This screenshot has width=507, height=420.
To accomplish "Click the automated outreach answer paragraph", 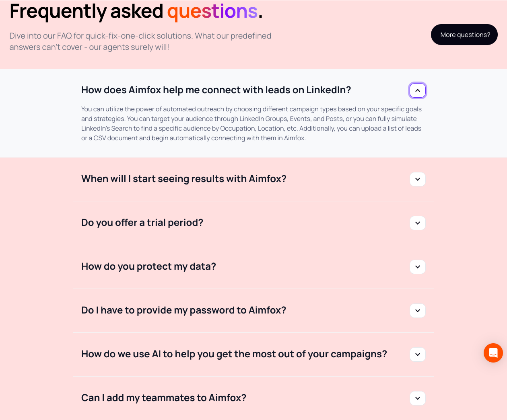I will (x=251, y=123).
